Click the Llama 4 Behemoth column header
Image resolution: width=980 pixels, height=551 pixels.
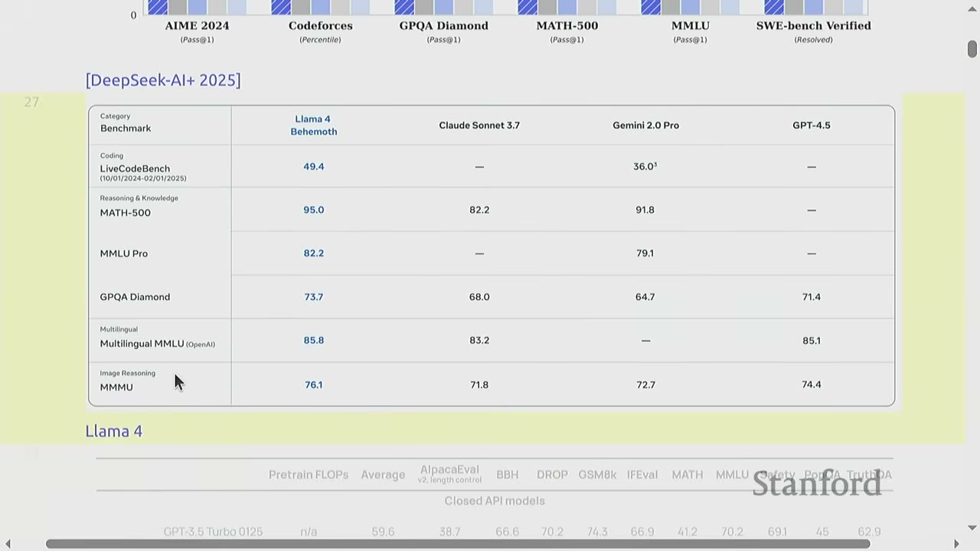click(314, 125)
